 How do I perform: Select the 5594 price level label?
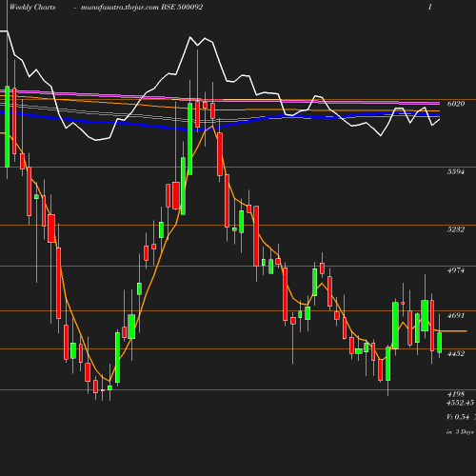[x=456, y=171]
